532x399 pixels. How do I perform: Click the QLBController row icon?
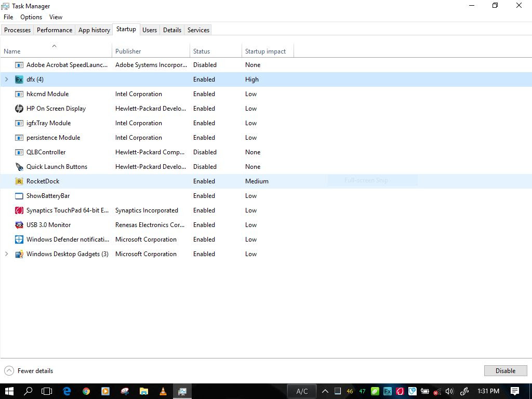[x=19, y=152]
